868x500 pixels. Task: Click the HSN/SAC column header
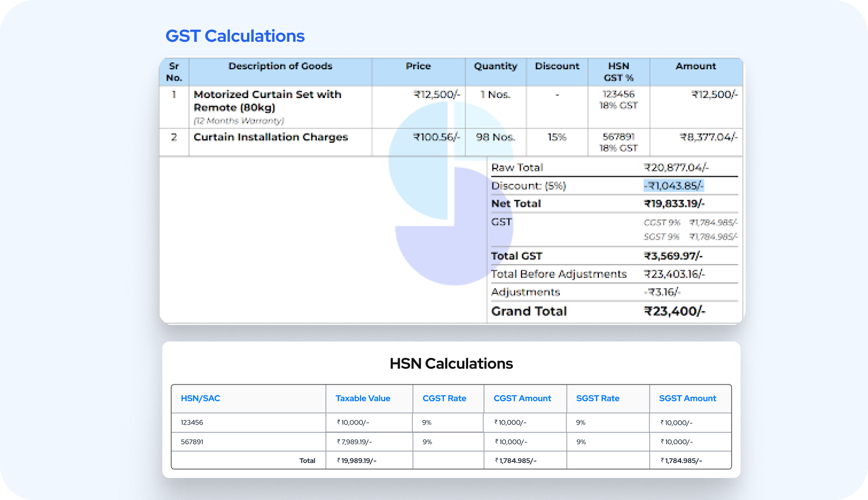tap(200, 398)
